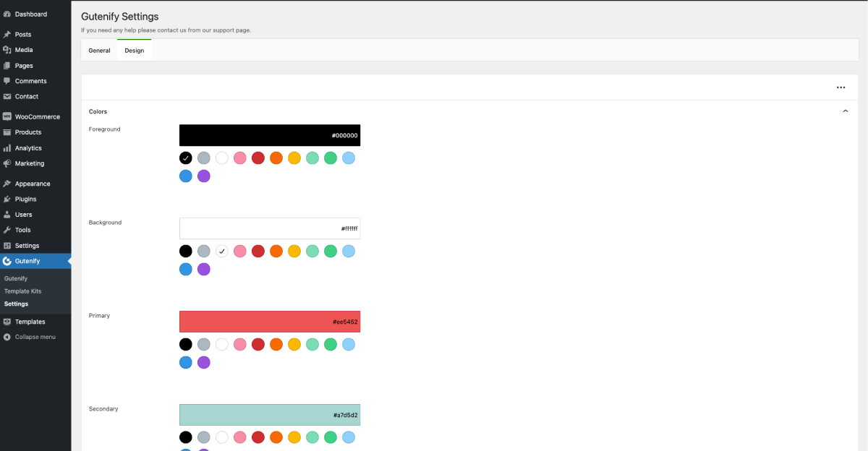The height and width of the screenshot is (451, 868).
Task: Click the Plugins plug icon
Action: click(7, 199)
